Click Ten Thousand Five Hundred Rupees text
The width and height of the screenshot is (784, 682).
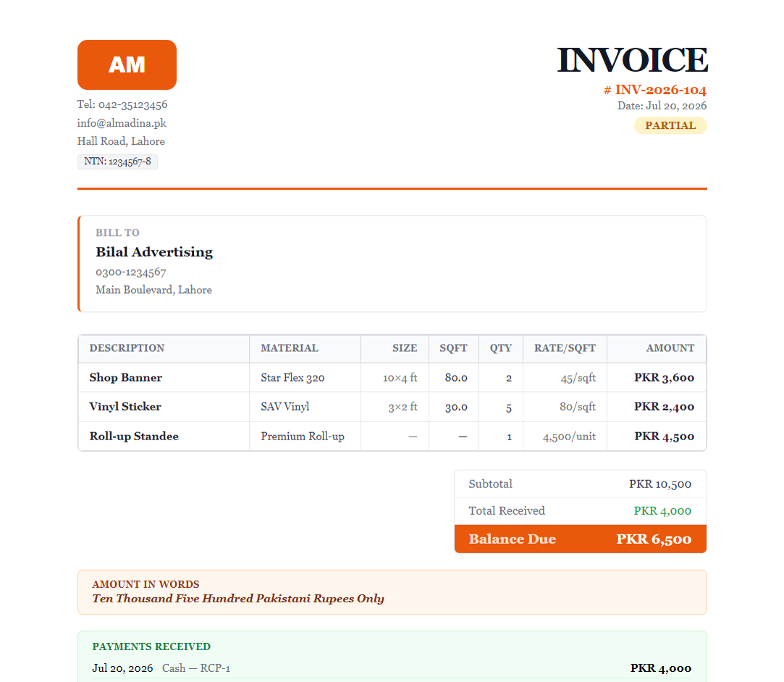(x=238, y=599)
